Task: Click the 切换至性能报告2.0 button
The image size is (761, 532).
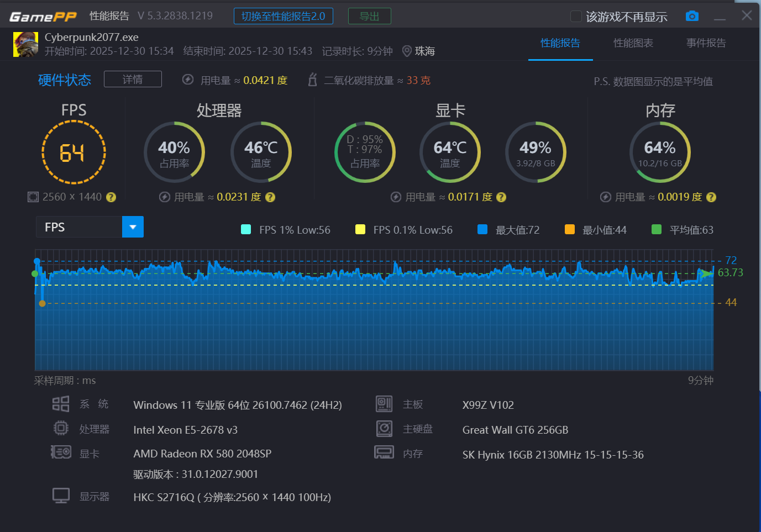Action: 283,17
